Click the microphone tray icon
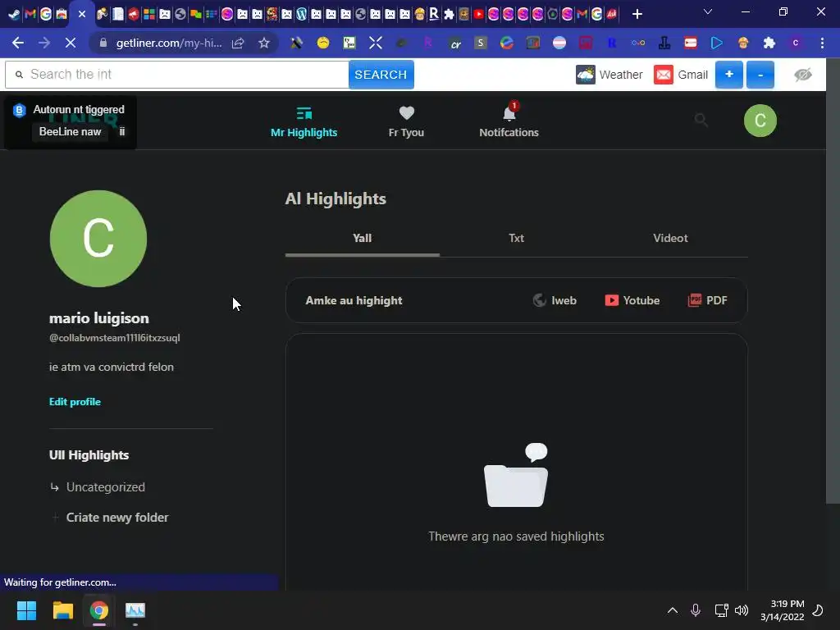This screenshot has width=840, height=630. pos(696,610)
